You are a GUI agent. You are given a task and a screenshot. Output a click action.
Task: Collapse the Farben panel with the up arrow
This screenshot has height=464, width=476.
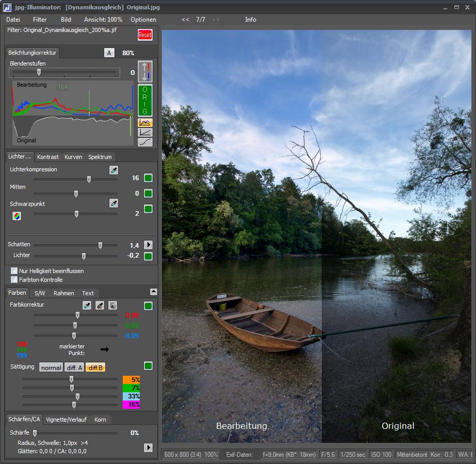click(x=153, y=292)
